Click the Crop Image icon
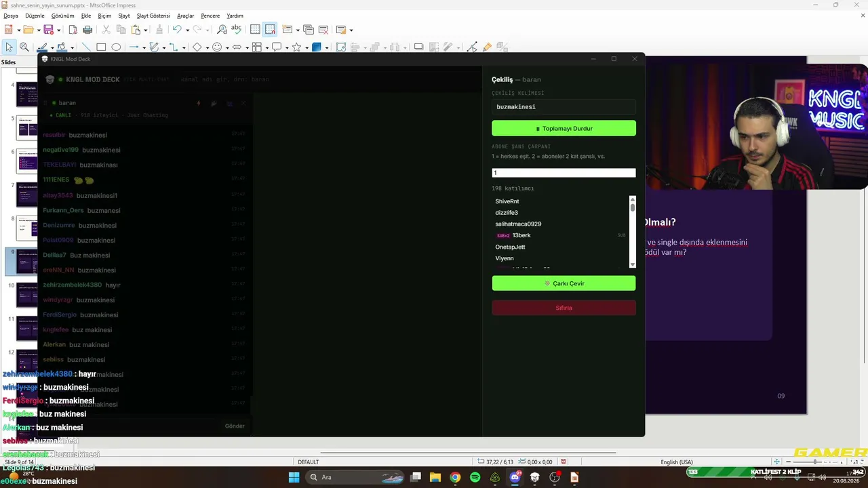Viewport: 868px width, 488px height. 433,47
